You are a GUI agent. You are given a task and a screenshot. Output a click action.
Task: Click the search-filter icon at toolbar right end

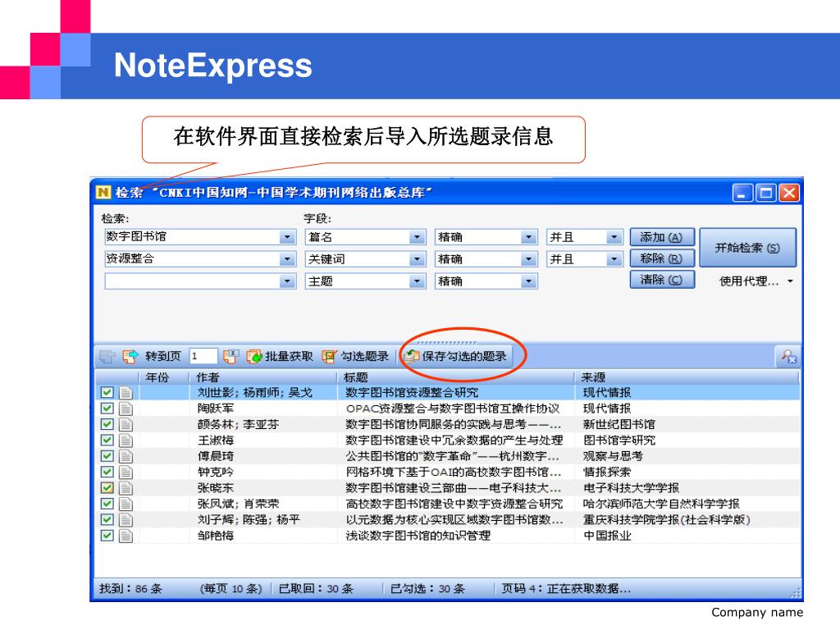788,356
